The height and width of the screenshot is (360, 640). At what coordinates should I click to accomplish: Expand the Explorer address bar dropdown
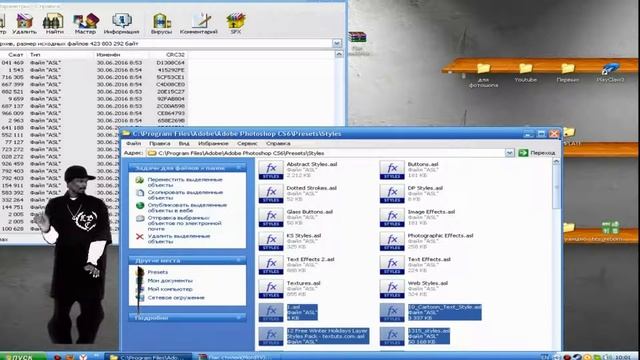pyautogui.click(x=509, y=153)
